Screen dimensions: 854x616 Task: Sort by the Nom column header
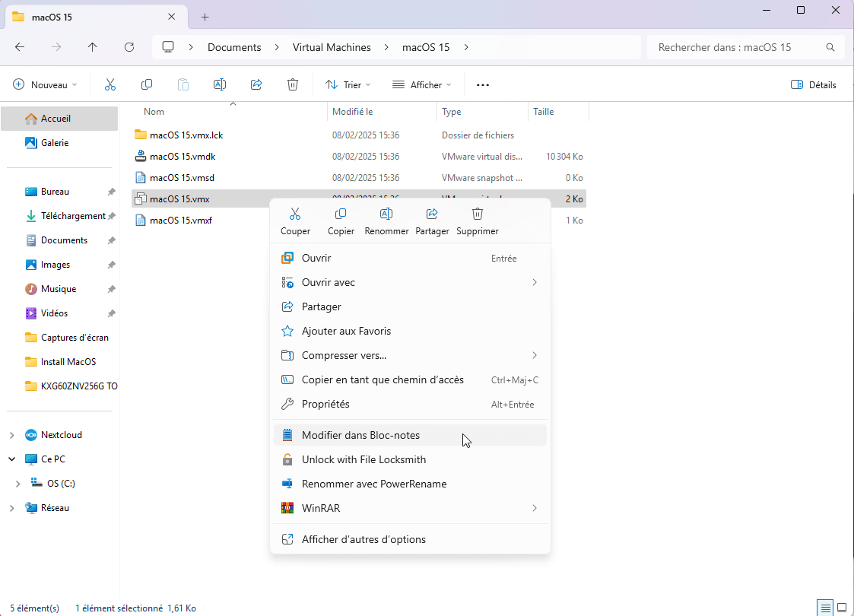click(x=154, y=112)
